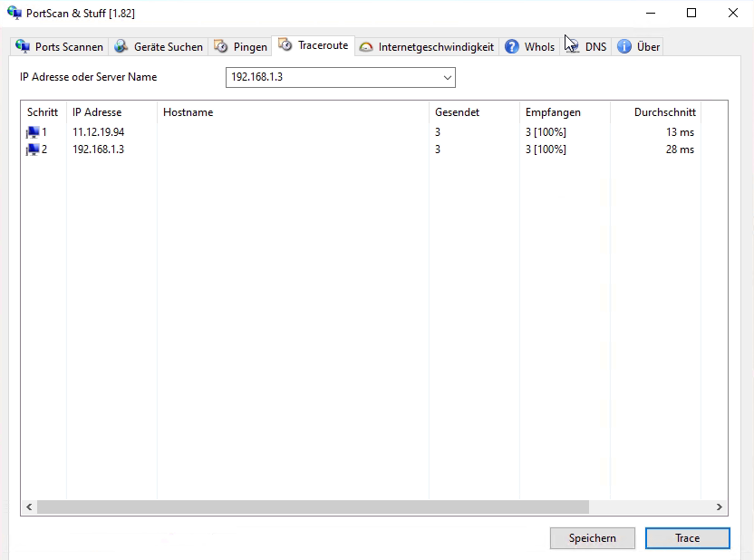
Task: Open the Geräte Suchen tab
Action: pos(168,47)
